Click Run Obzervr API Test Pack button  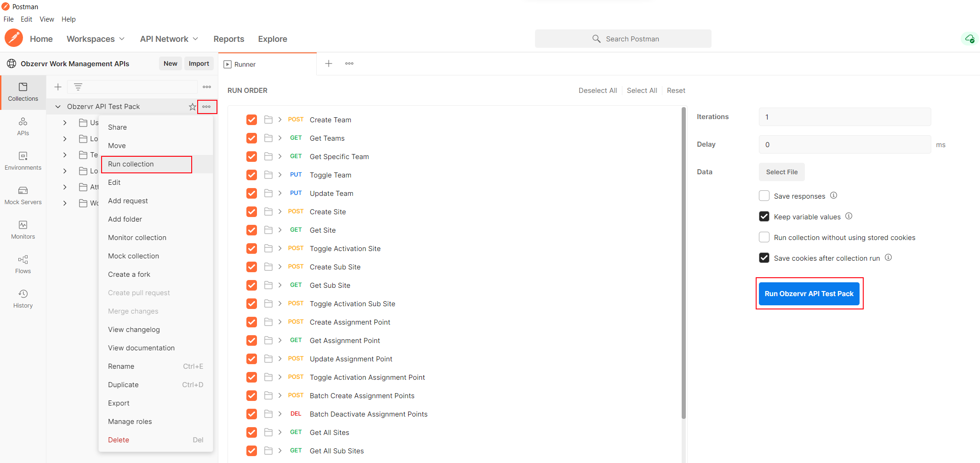click(x=809, y=293)
